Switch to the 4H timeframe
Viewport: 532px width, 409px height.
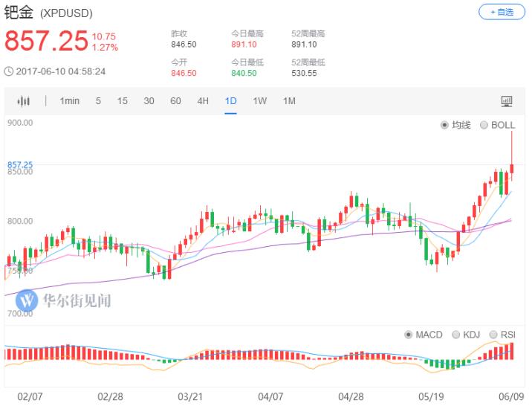(x=203, y=101)
